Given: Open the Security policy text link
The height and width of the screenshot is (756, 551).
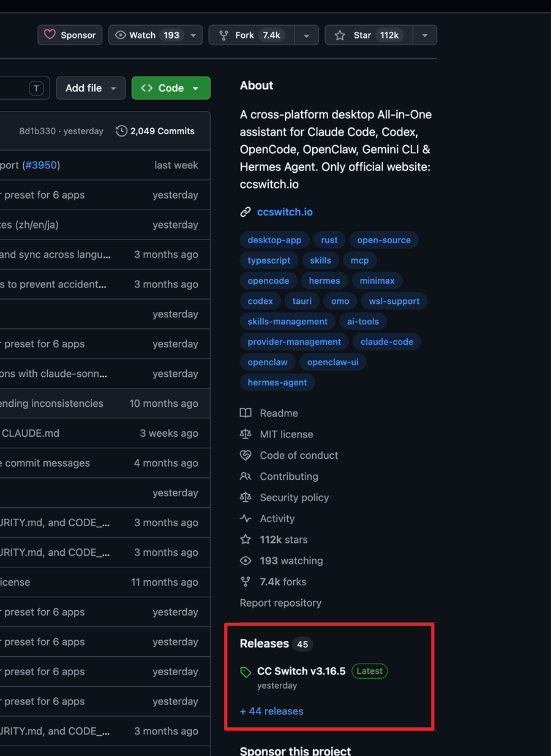Looking at the screenshot, I should (x=294, y=497).
